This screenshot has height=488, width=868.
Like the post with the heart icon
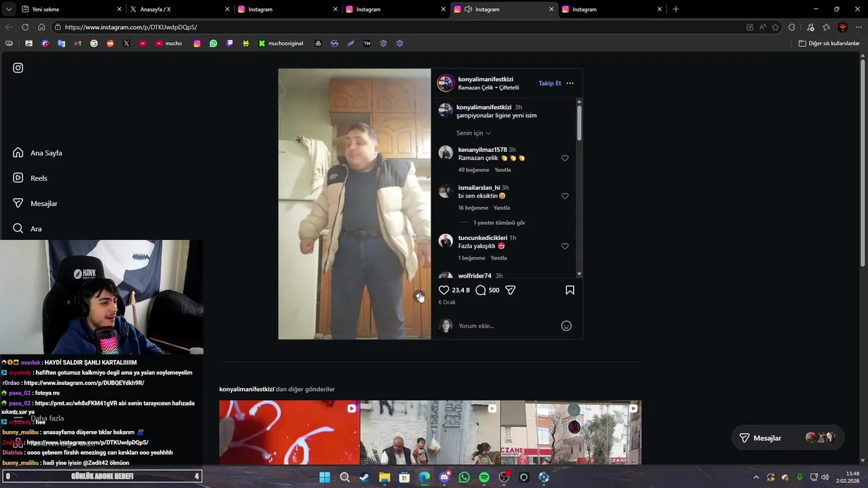(x=443, y=290)
